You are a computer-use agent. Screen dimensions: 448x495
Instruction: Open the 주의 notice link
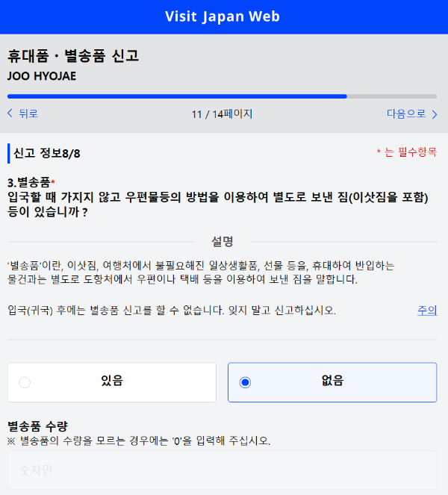click(427, 311)
